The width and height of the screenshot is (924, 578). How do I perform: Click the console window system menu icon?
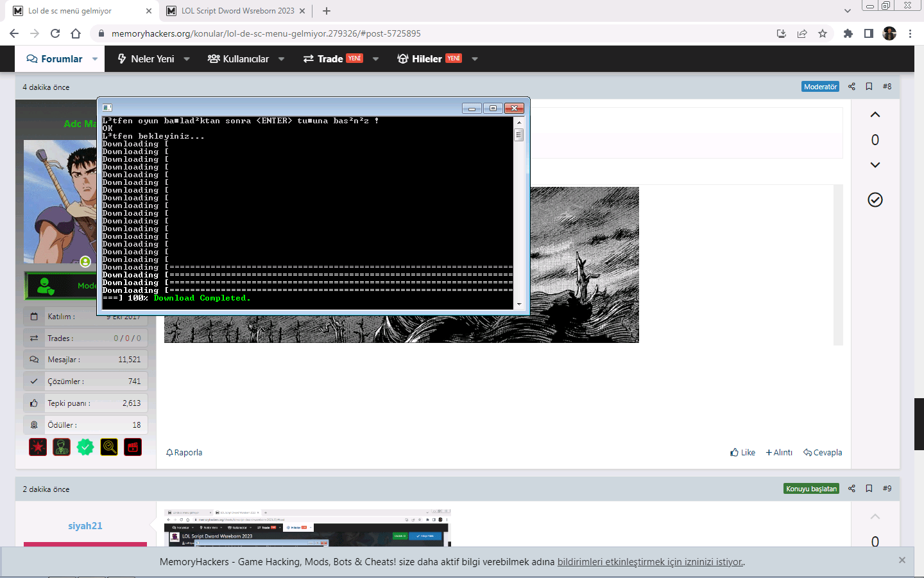(x=107, y=108)
